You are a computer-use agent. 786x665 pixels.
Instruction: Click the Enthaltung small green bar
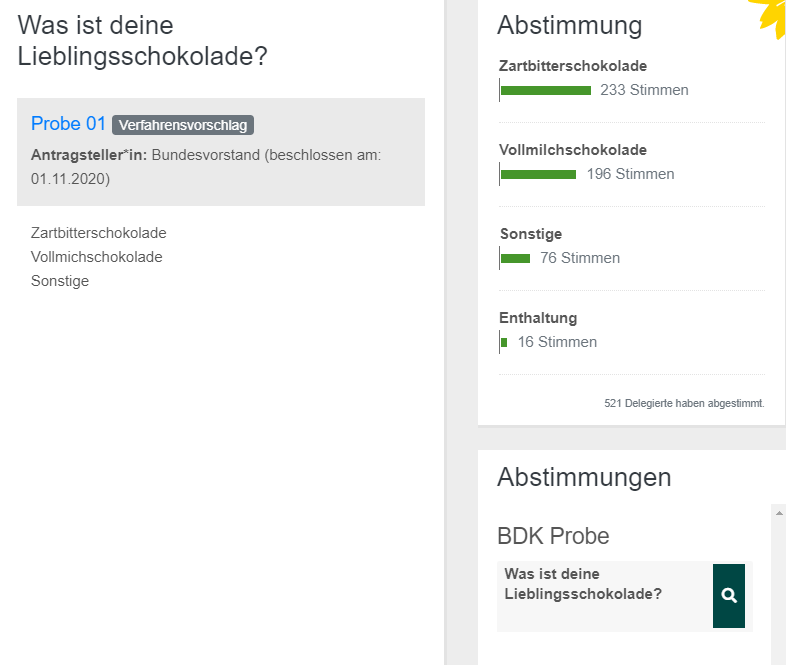point(504,342)
